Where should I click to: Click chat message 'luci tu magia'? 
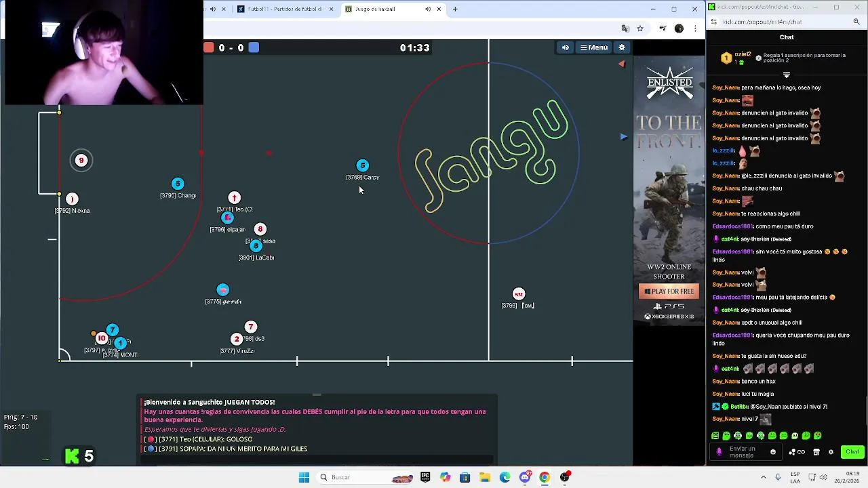click(x=757, y=394)
